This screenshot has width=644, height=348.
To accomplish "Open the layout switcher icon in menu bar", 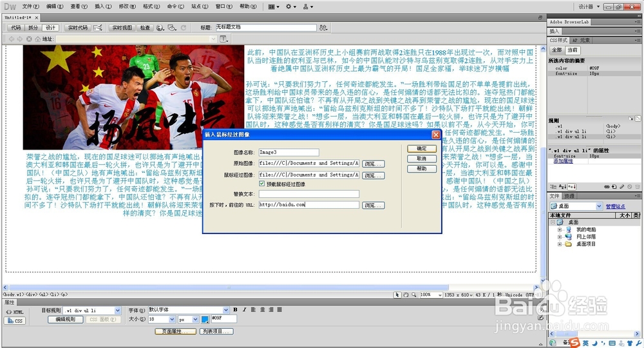I will 274,6.
